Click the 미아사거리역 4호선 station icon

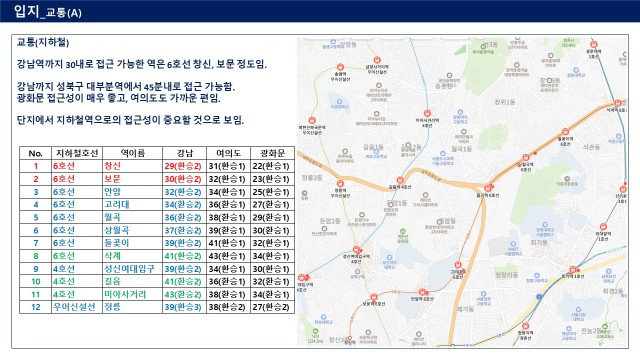(x=427, y=113)
